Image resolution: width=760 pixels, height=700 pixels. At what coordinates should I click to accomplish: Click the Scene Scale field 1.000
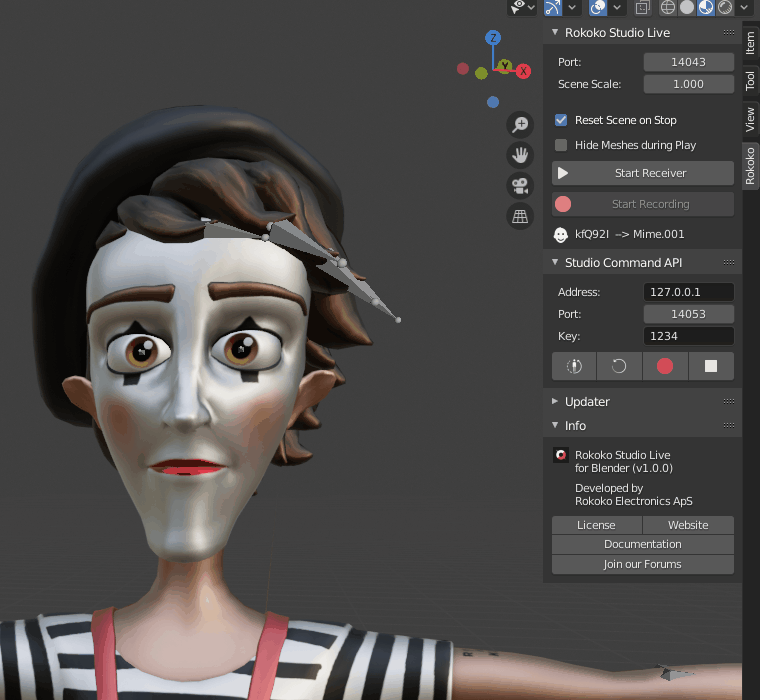688,84
